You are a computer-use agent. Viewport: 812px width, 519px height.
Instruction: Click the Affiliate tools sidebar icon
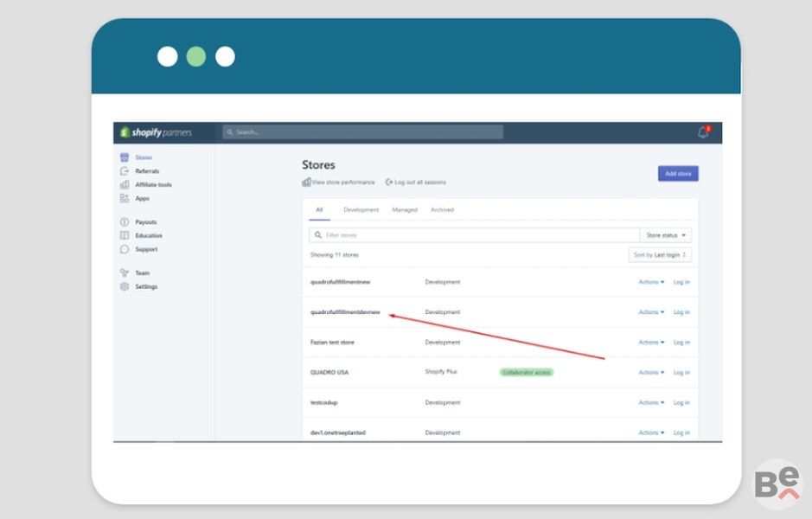point(125,184)
